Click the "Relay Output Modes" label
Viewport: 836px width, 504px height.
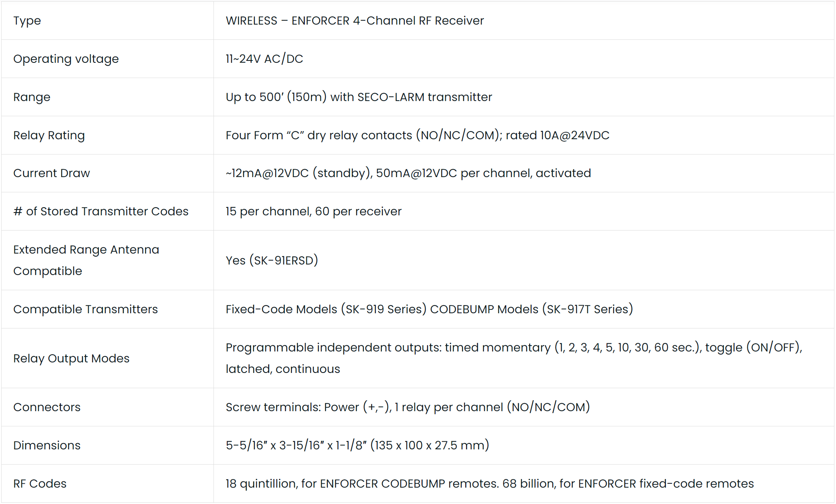tap(71, 358)
